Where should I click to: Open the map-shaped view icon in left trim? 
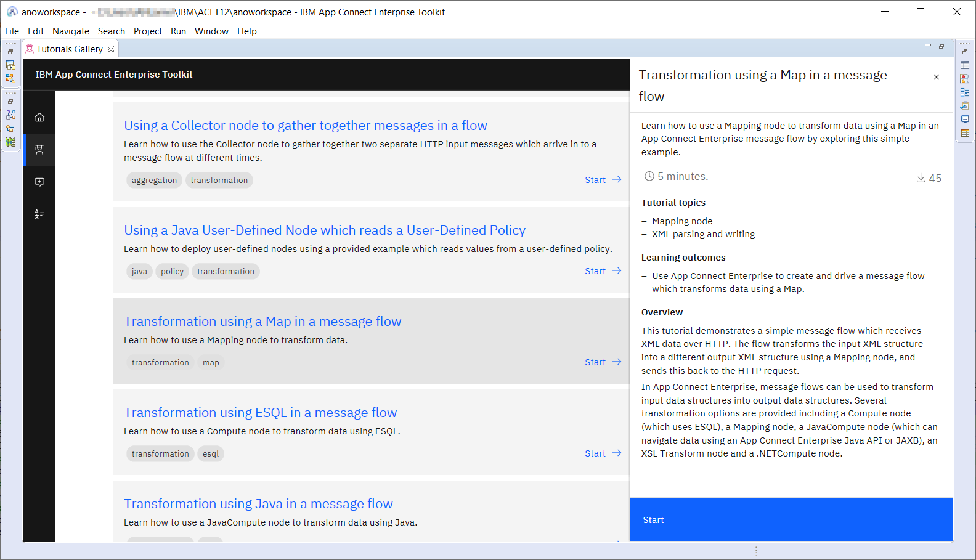pyautogui.click(x=10, y=142)
